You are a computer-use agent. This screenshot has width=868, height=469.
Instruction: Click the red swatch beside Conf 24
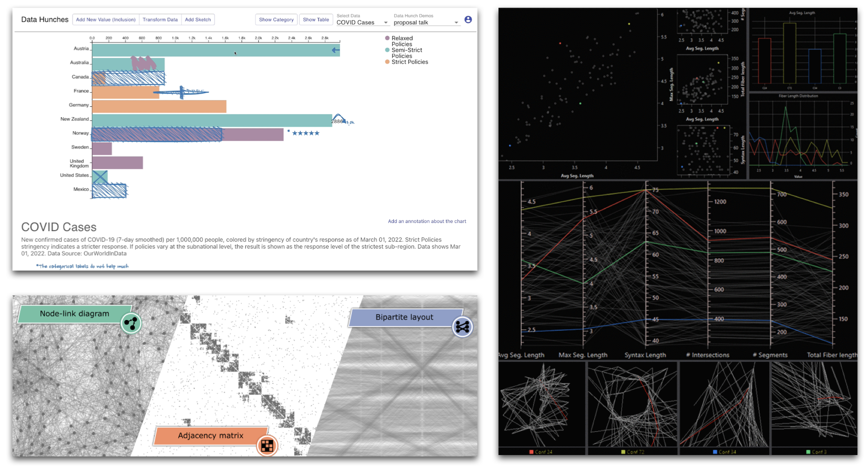click(531, 452)
